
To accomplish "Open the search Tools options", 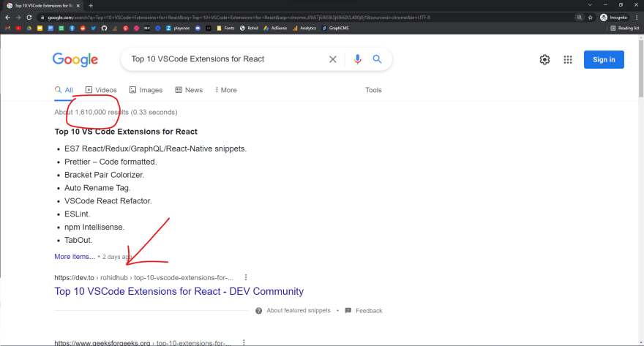I will pyautogui.click(x=373, y=90).
